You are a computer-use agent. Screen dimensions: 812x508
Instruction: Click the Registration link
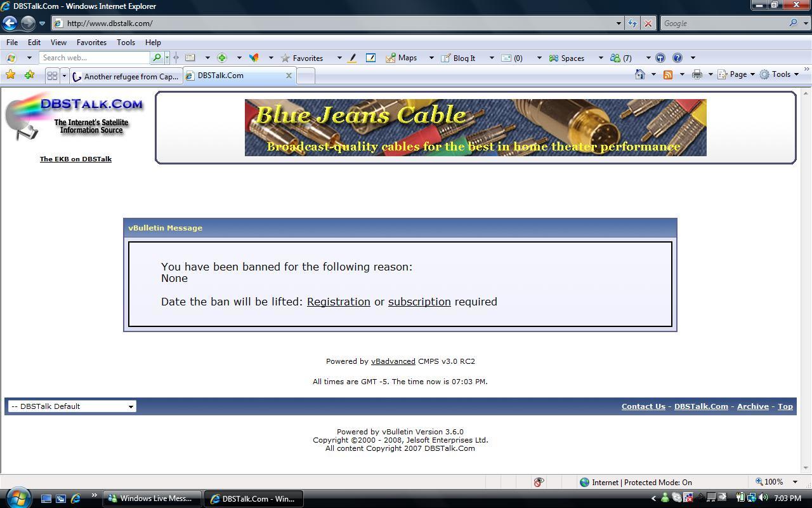(338, 302)
